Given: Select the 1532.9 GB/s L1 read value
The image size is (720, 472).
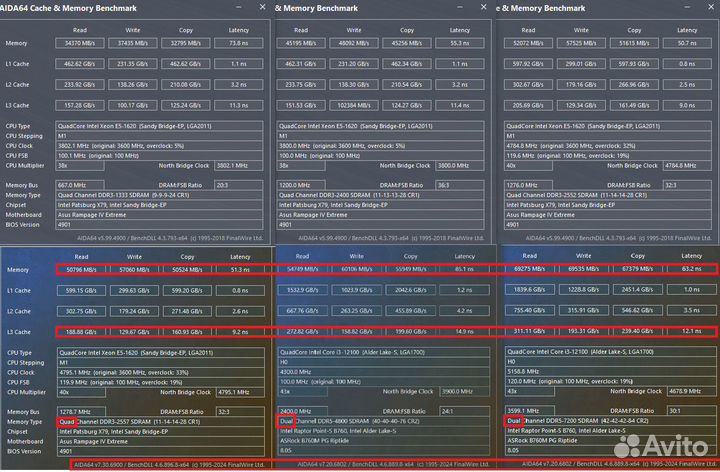Looking at the screenshot, I should click(303, 290).
